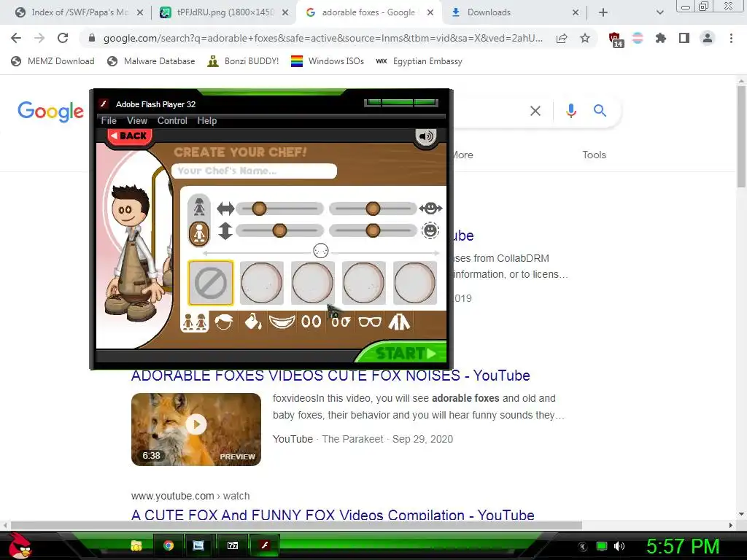This screenshot has height=560, width=747.
Task: Bookmark this page with the star icon
Action: tap(585, 38)
